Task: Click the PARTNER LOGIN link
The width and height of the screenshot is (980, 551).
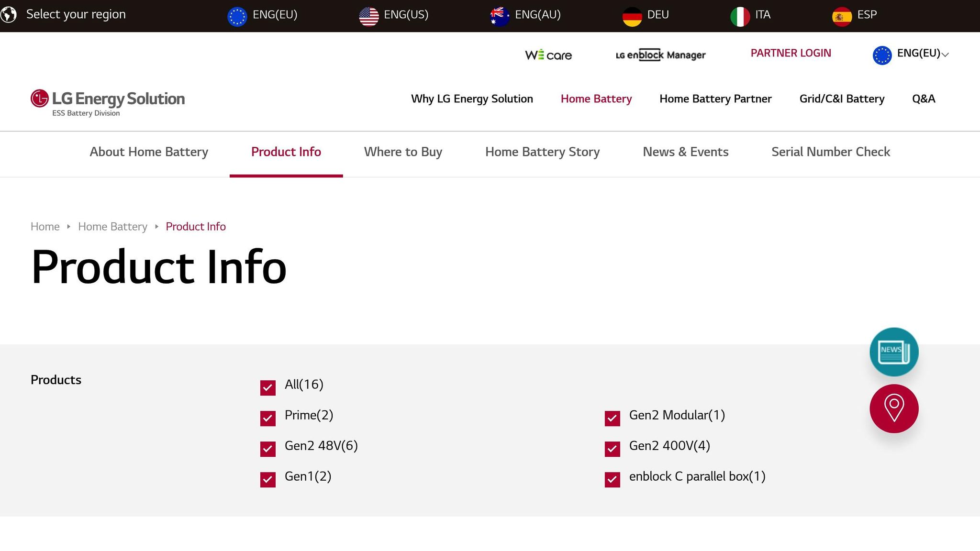Action: (791, 53)
